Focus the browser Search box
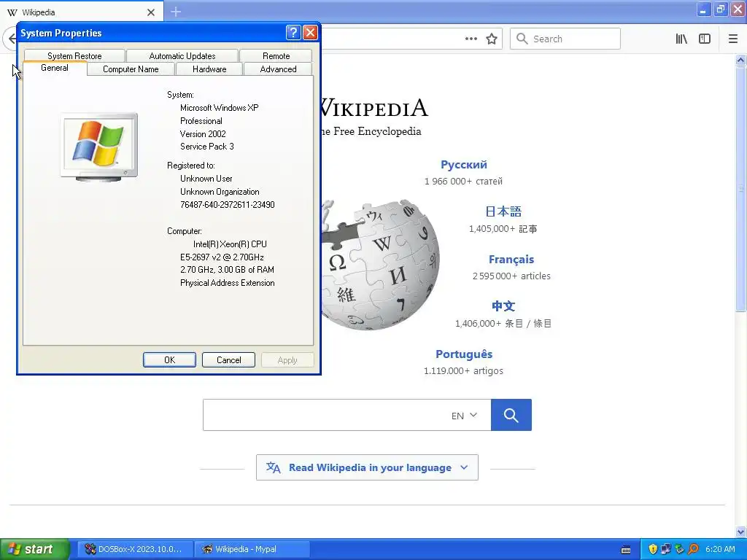 tap(565, 39)
